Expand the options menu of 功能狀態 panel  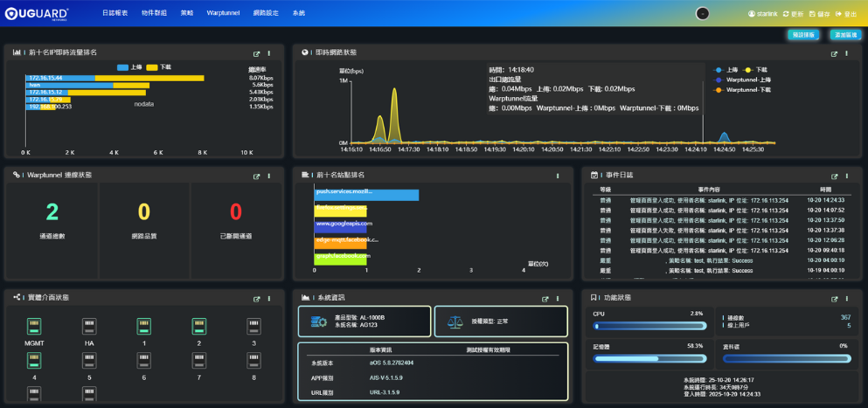[x=846, y=298]
